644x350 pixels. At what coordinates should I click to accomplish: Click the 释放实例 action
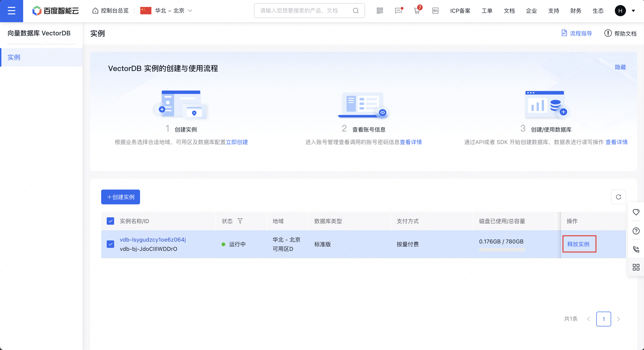[x=578, y=244]
